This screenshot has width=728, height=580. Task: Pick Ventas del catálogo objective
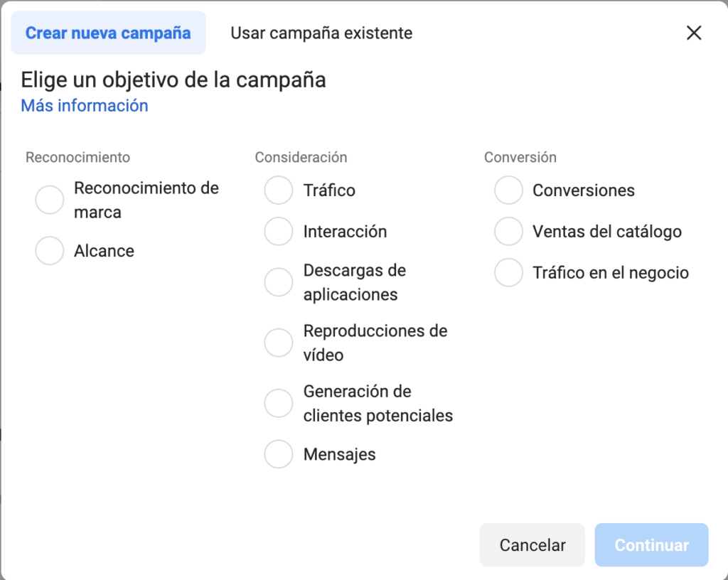coord(509,232)
